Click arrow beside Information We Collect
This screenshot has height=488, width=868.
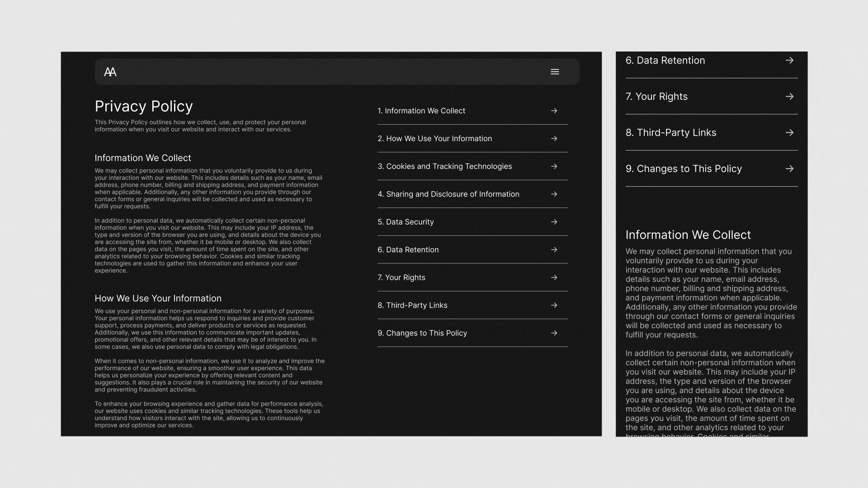tap(554, 111)
